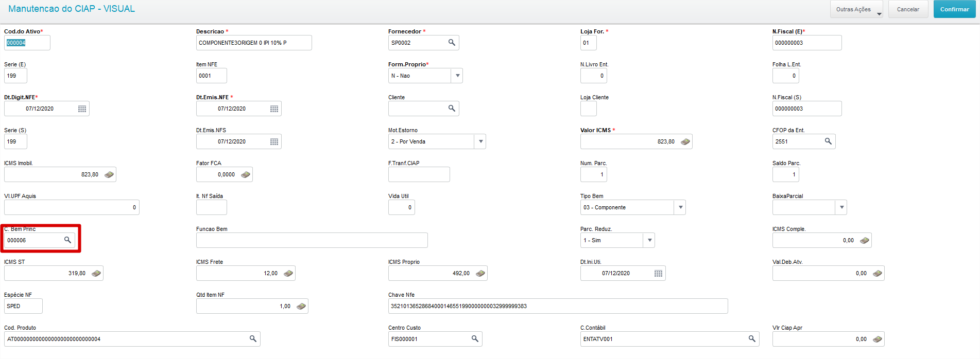Expand the Mot.Estorno dropdown
The height and width of the screenshot is (359, 980).
point(480,141)
